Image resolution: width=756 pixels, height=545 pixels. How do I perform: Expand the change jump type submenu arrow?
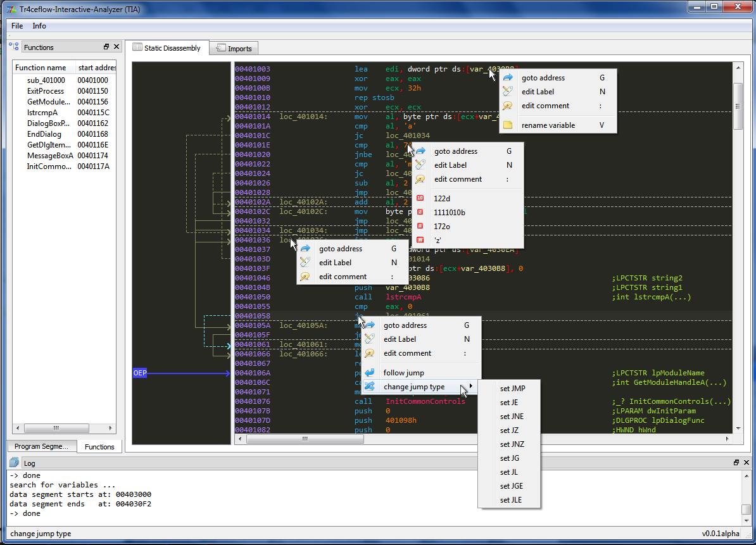click(x=471, y=386)
